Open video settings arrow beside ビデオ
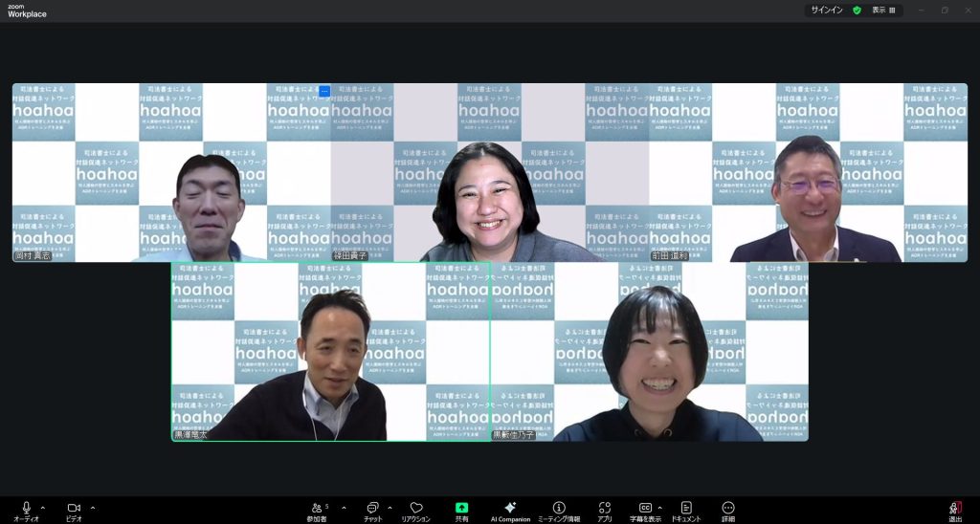980x524 pixels. 93,507
